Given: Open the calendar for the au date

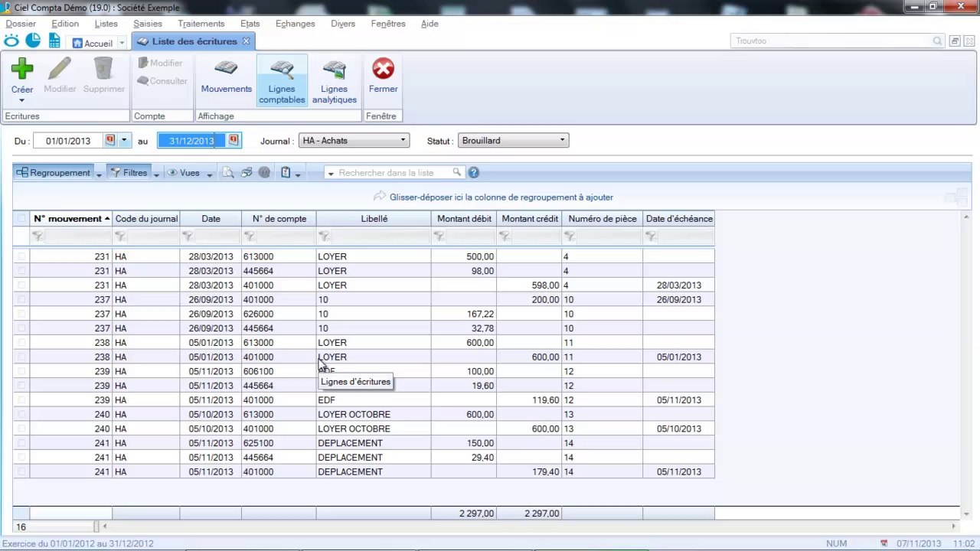Looking at the screenshot, I should click(234, 141).
